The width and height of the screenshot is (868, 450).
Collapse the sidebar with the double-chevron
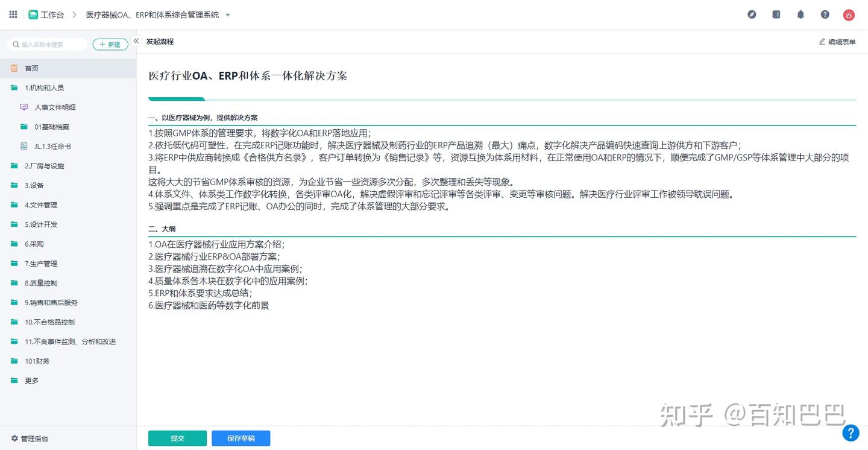(136, 42)
